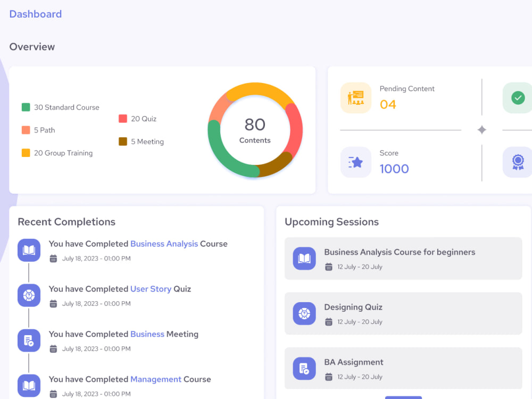532x399 pixels.
Task: Click the green checkmark completed icon
Action: coord(518,98)
